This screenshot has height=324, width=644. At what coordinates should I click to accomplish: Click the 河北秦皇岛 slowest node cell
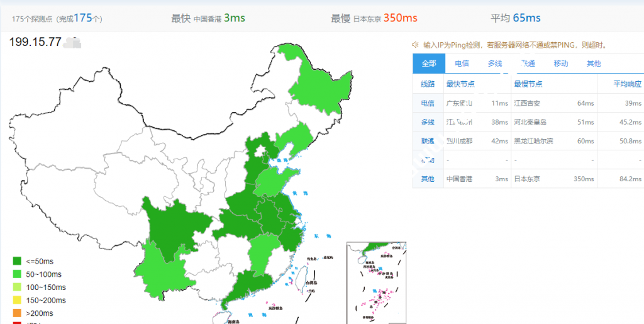tap(530, 122)
